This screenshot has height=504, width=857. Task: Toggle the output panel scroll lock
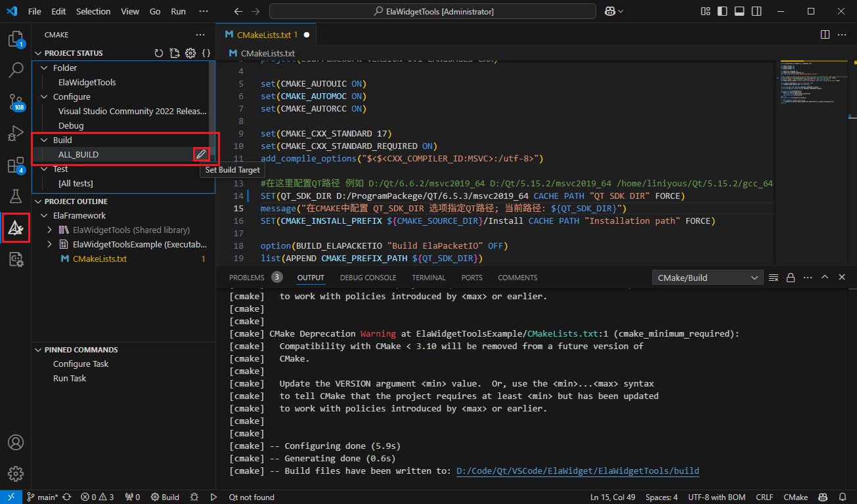click(791, 278)
